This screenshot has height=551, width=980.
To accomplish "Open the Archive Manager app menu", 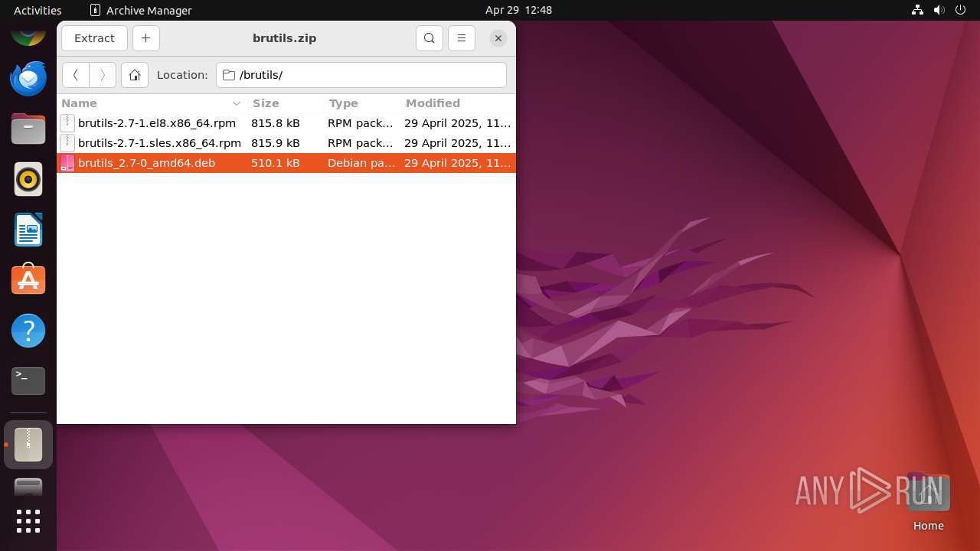I will pyautogui.click(x=141, y=10).
